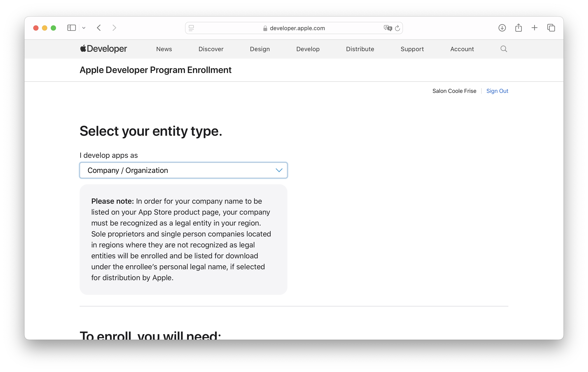588x372 pixels.
Task: Click the Apple Developer Program Enrollment heading
Action: [x=156, y=70]
